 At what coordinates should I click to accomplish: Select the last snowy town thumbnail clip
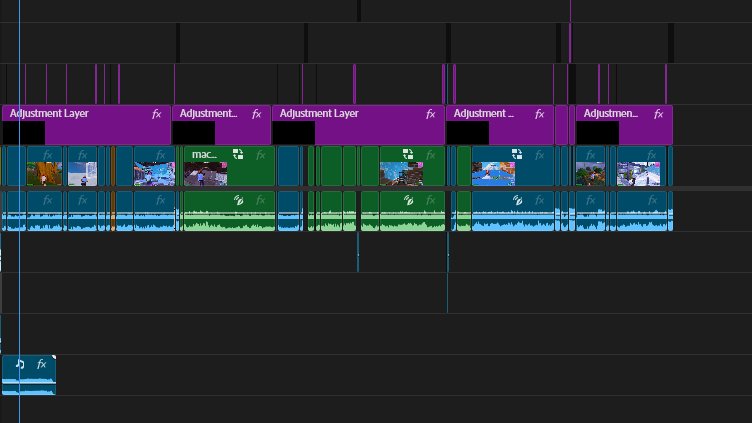coord(638,174)
